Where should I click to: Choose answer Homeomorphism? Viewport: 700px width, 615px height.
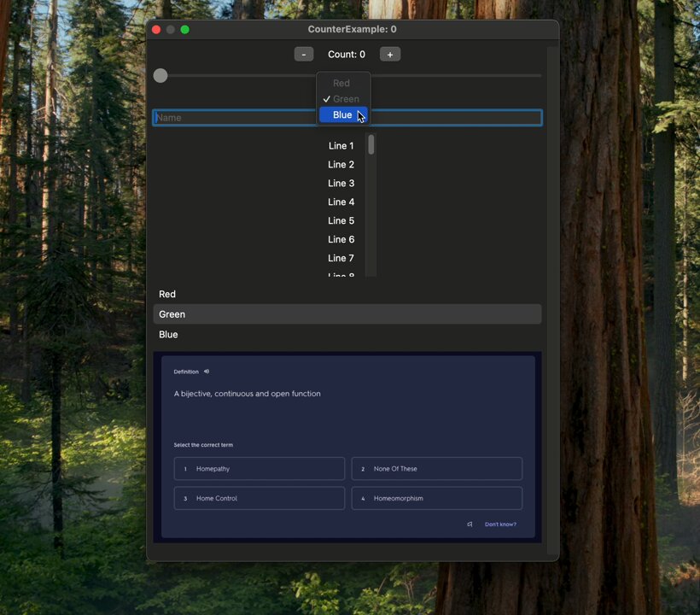click(x=436, y=498)
